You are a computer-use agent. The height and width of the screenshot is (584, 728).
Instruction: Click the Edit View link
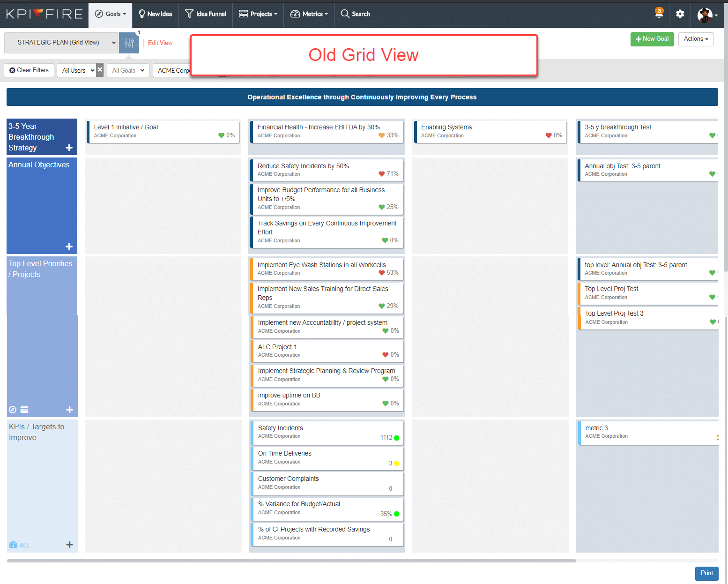point(160,43)
